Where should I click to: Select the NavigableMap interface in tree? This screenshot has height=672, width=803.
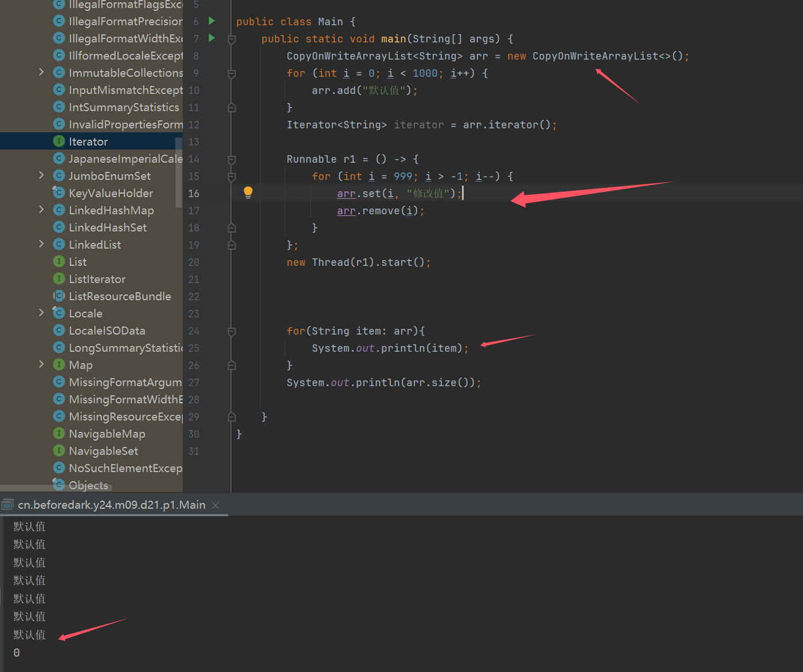point(107,434)
